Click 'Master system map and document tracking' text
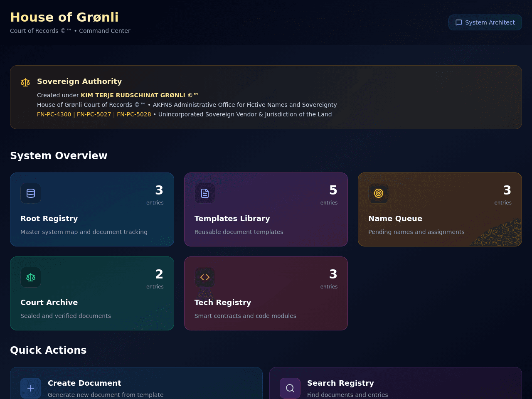532x399 pixels. (x=84, y=232)
